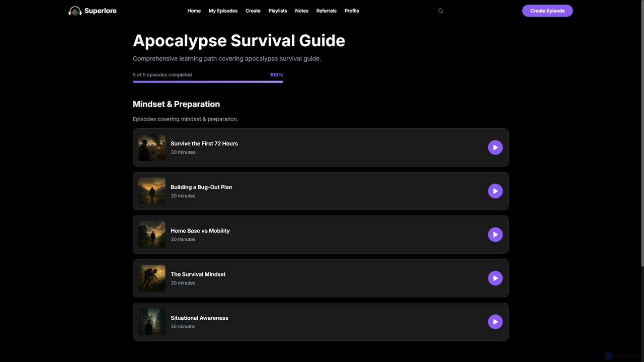Click the Episodes covering mindset & preparation text
This screenshot has width=644, height=362.
tap(186, 119)
